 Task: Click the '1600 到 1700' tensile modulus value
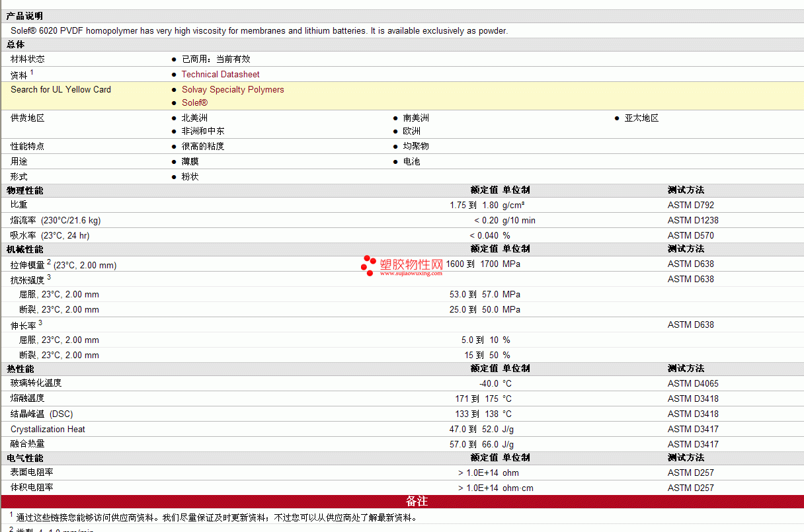(x=472, y=264)
